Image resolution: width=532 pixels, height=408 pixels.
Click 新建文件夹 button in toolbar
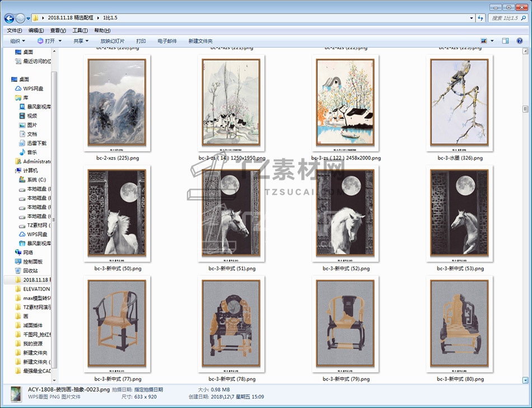click(x=200, y=41)
